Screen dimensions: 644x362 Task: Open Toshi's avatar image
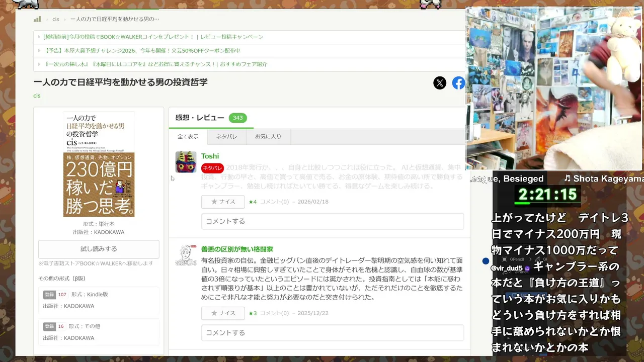(186, 162)
